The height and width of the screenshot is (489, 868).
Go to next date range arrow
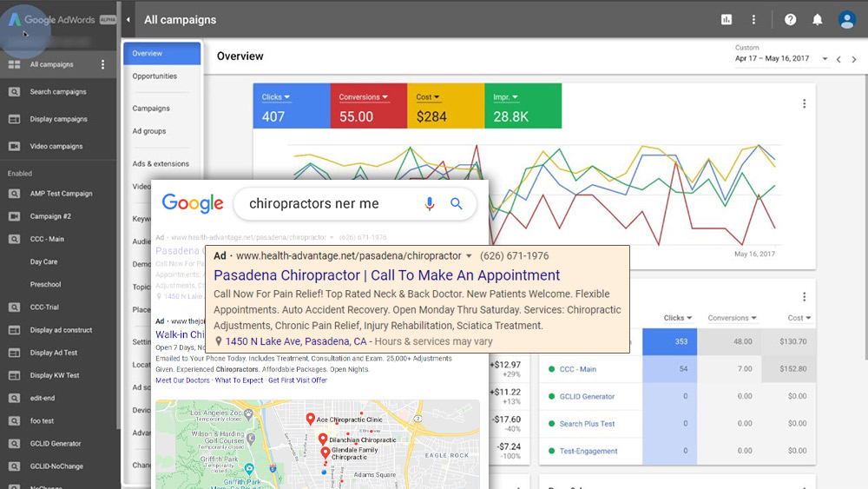point(854,59)
